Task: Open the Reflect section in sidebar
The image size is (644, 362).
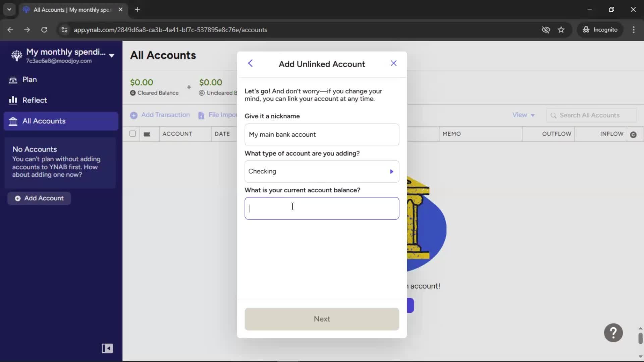Action: 61,100
